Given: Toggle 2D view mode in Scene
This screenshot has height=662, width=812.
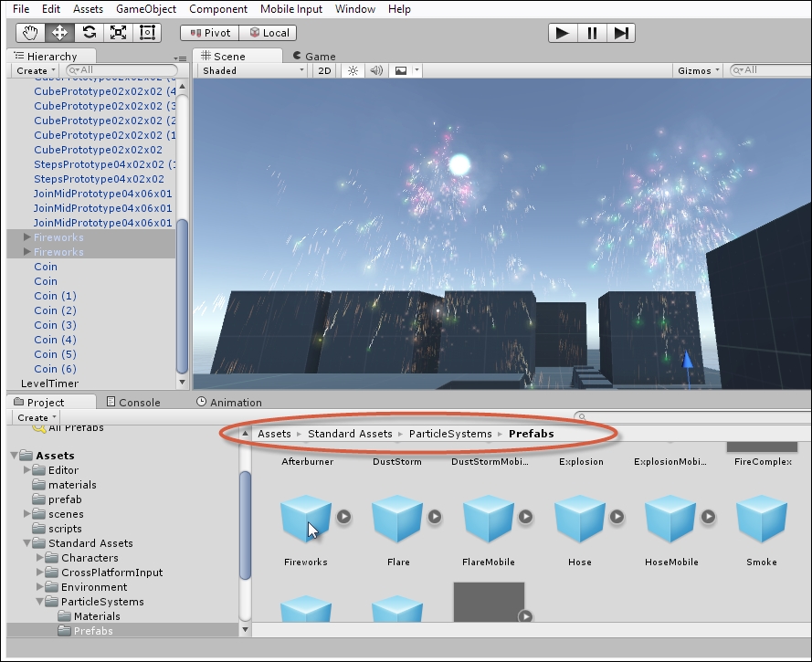Looking at the screenshot, I should 324,70.
